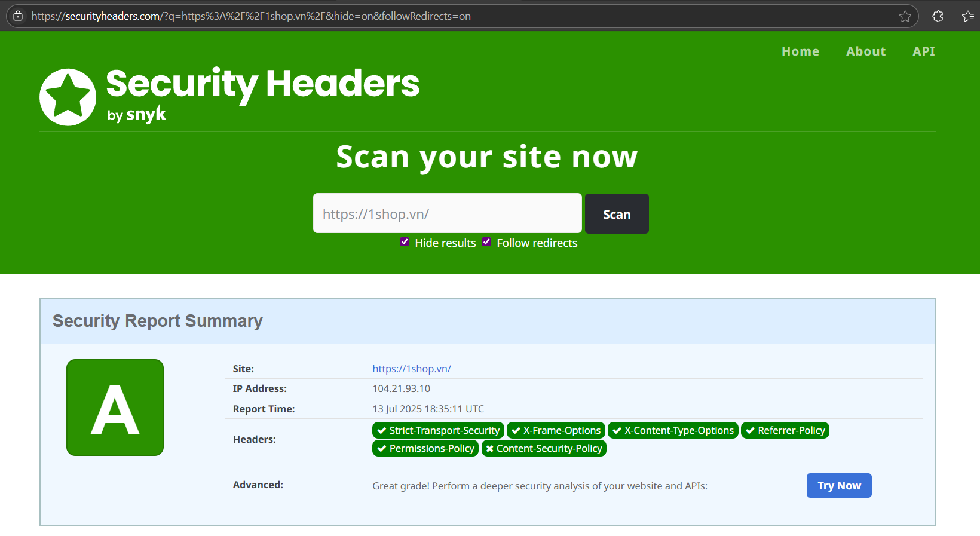
Task: Select the X-Frame-Options header badge
Action: coord(556,430)
